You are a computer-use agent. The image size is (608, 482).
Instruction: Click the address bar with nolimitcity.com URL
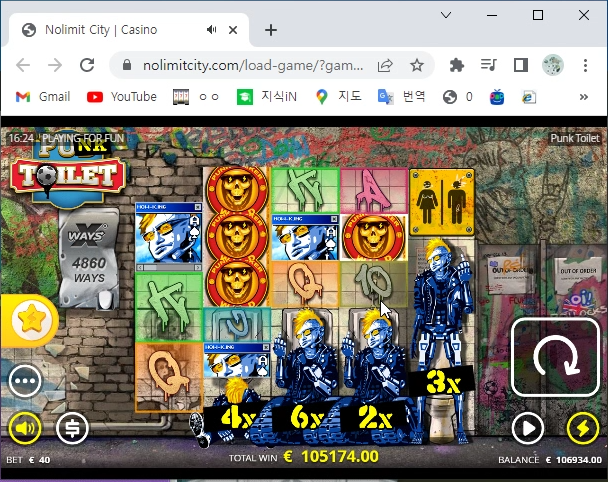(x=252, y=66)
